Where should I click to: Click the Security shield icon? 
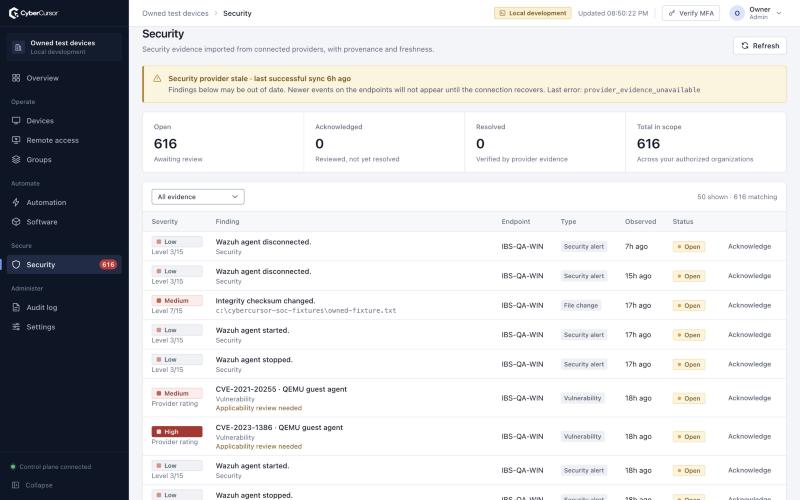[16, 265]
